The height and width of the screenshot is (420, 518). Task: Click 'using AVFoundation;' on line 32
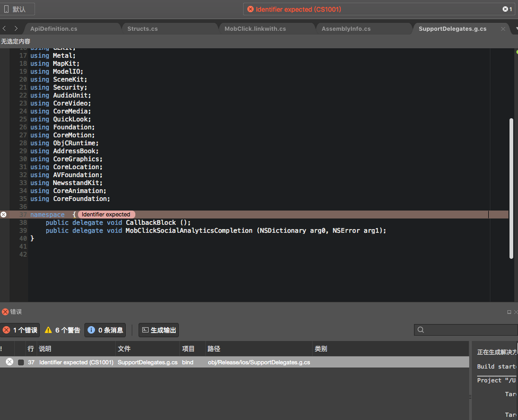(x=66, y=175)
